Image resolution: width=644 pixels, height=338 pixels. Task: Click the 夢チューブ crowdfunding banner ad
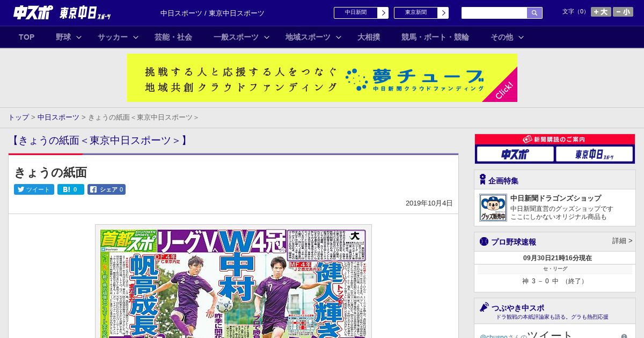pyautogui.click(x=322, y=78)
